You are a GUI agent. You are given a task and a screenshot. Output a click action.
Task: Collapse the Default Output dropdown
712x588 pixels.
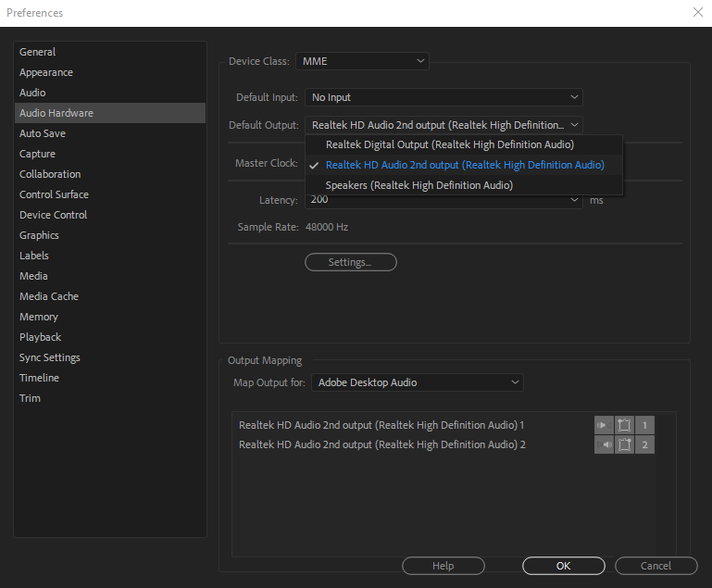tap(443, 125)
